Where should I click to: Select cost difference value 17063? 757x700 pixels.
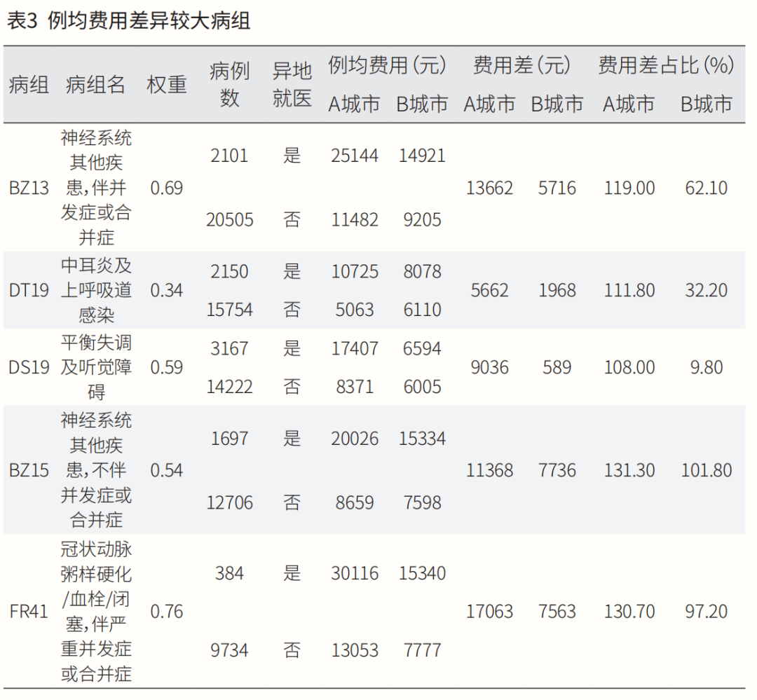tap(489, 612)
